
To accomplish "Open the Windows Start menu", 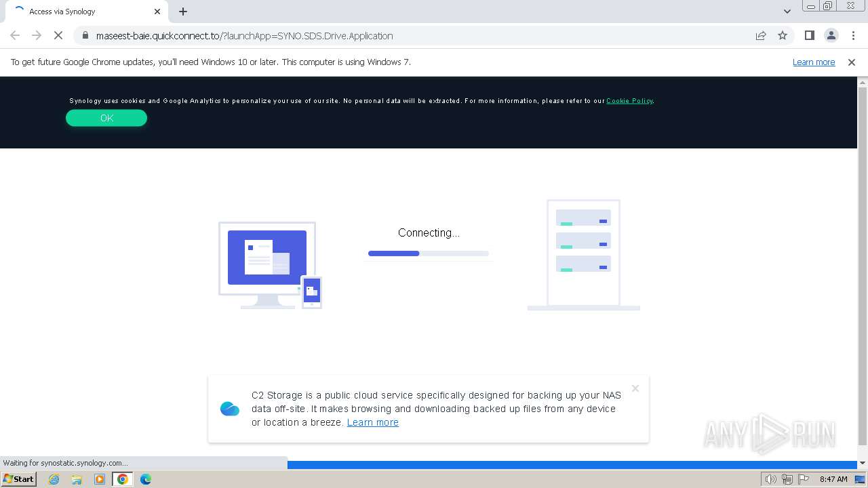I will coord(18,479).
